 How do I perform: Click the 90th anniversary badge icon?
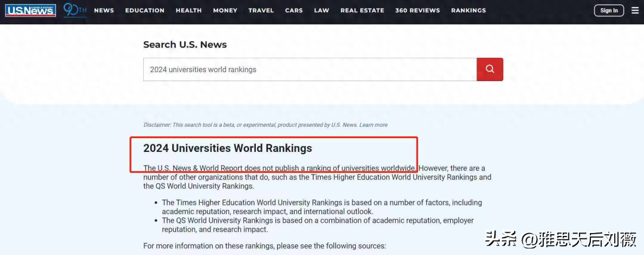coord(75,10)
